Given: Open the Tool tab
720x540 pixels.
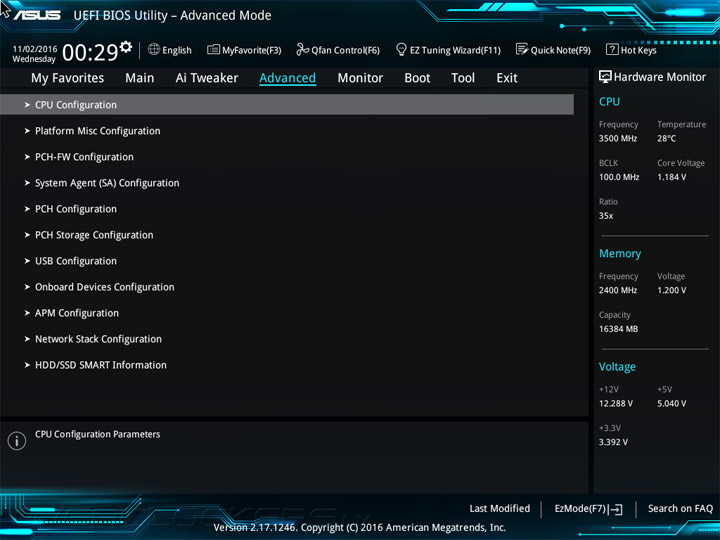Looking at the screenshot, I should [463, 78].
